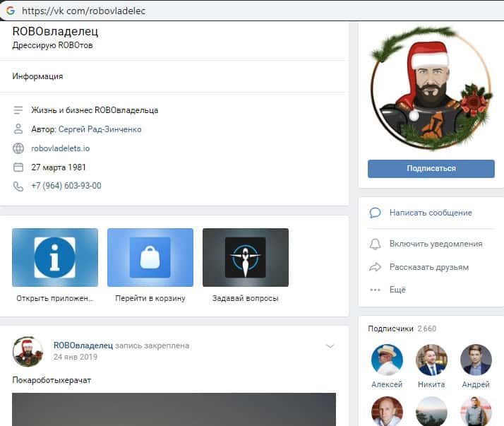Viewport: 504px width, 426px height.
Task: Click the bell notifications icon
Action: [375, 244]
